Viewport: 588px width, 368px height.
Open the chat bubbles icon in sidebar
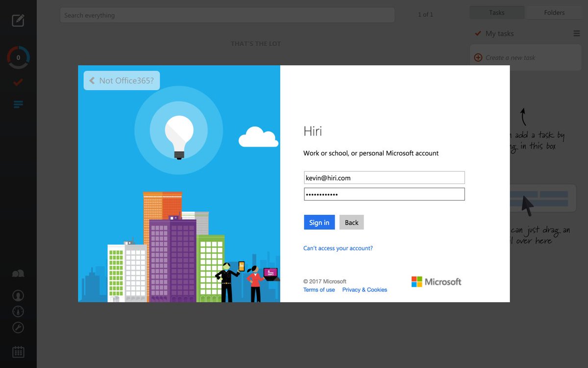tap(18, 274)
